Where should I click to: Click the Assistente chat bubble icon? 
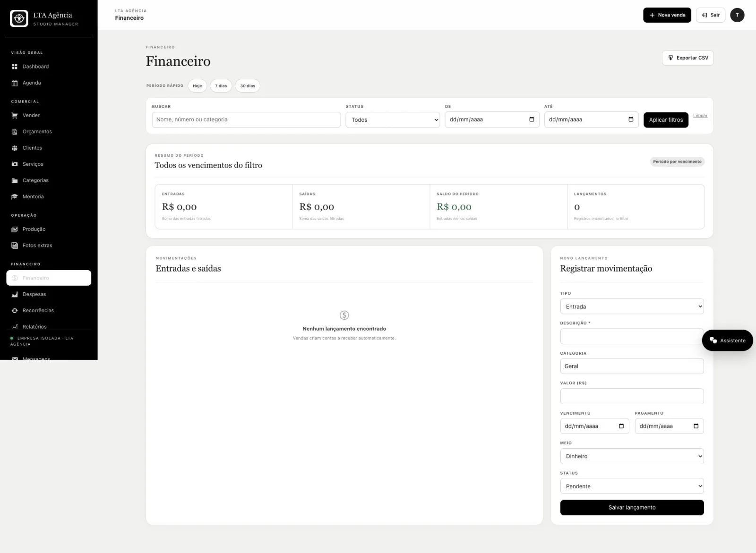coord(713,340)
